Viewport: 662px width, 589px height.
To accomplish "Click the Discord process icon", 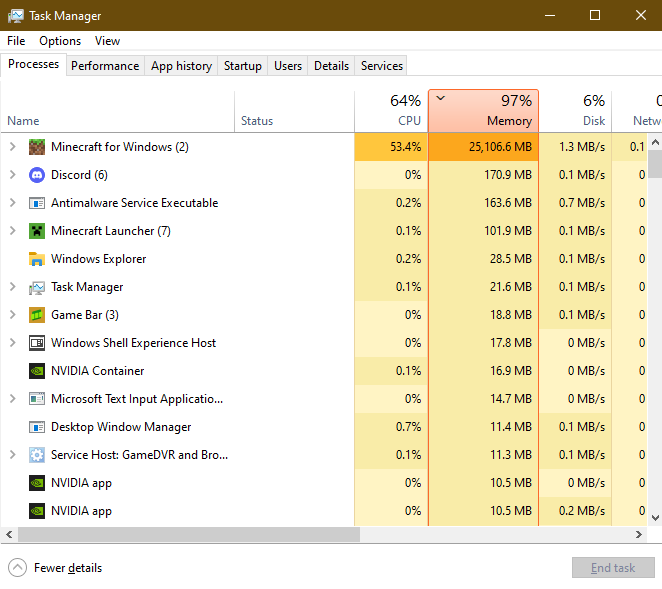I will [37, 175].
